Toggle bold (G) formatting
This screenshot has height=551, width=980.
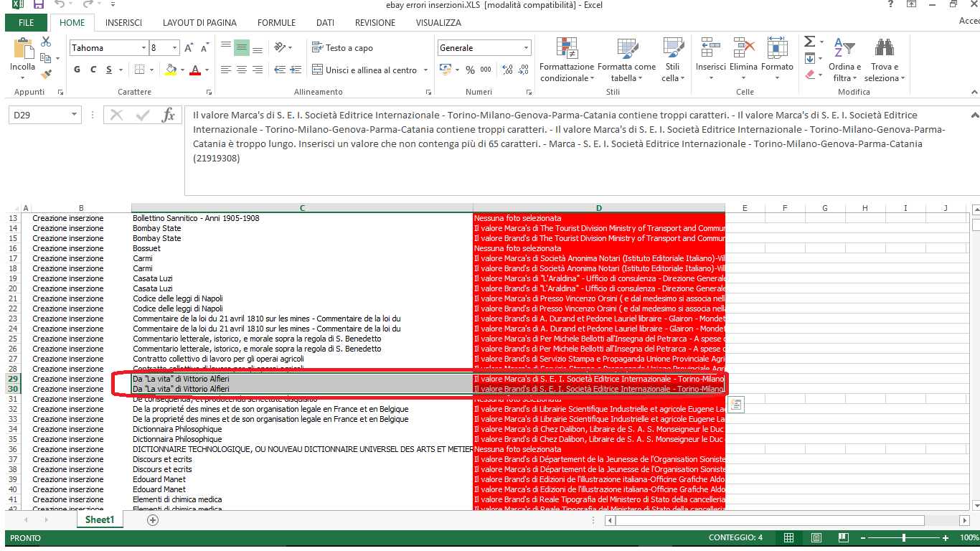point(77,70)
